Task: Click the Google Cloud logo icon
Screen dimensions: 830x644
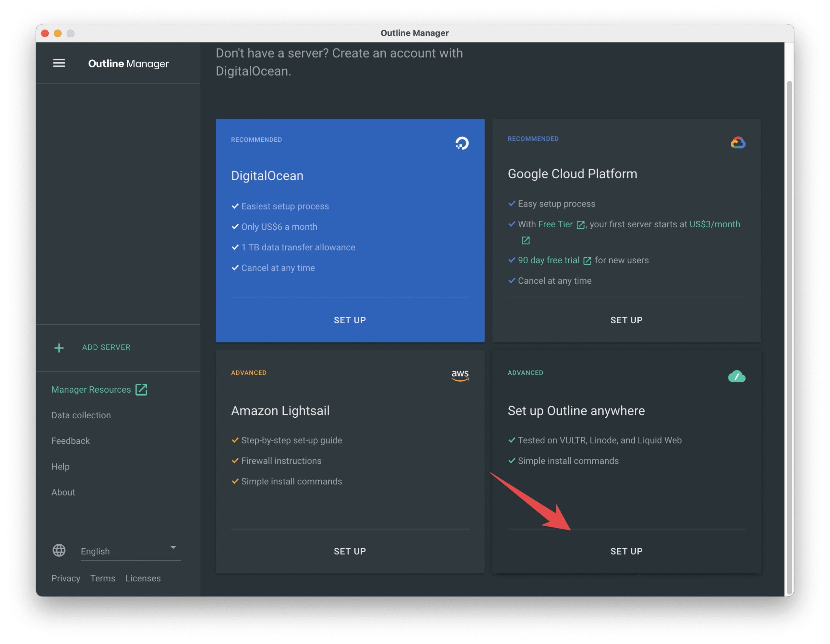Action: click(x=738, y=143)
